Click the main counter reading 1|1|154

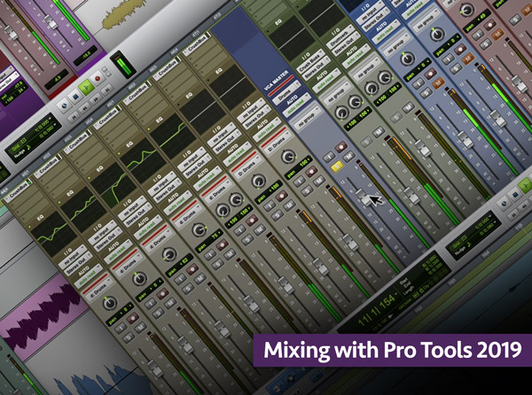click(379, 311)
